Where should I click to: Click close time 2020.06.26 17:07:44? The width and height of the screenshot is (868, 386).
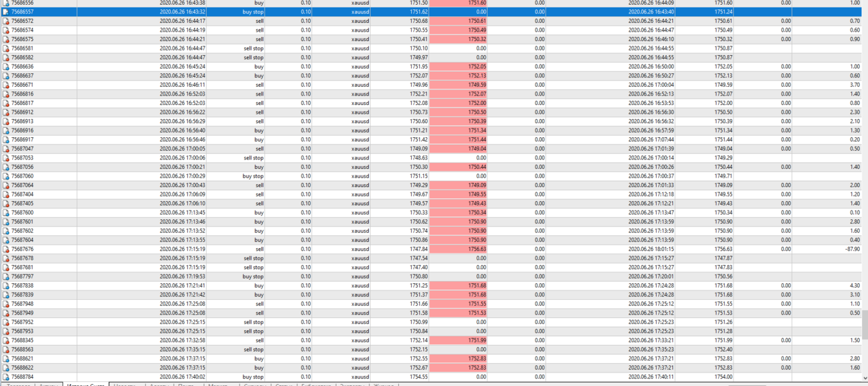tap(651, 140)
